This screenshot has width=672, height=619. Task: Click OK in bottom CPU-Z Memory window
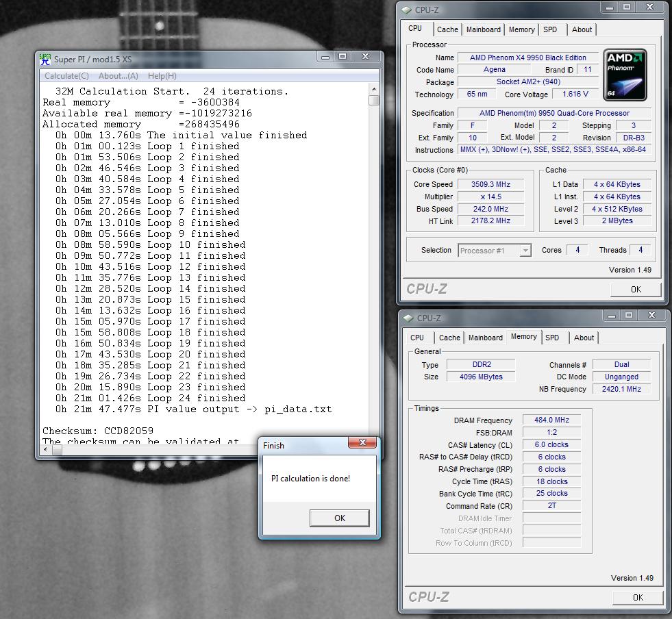pyautogui.click(x=638, y=598)
